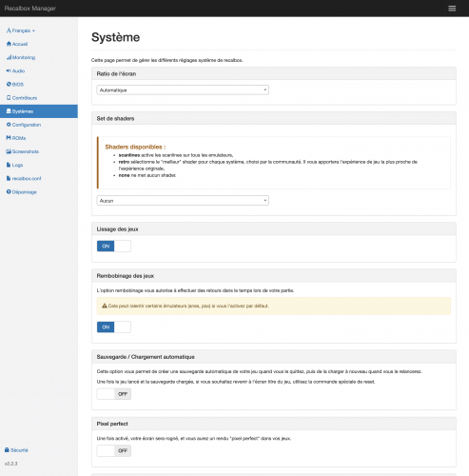Open the hamburger menu icon

452,9
